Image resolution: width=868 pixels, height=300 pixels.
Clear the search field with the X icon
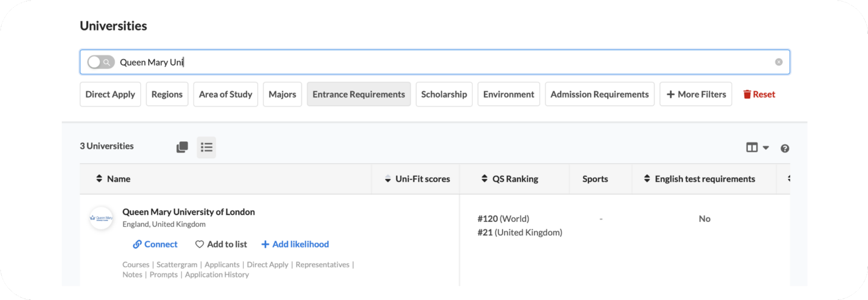(x=778, y=62)
